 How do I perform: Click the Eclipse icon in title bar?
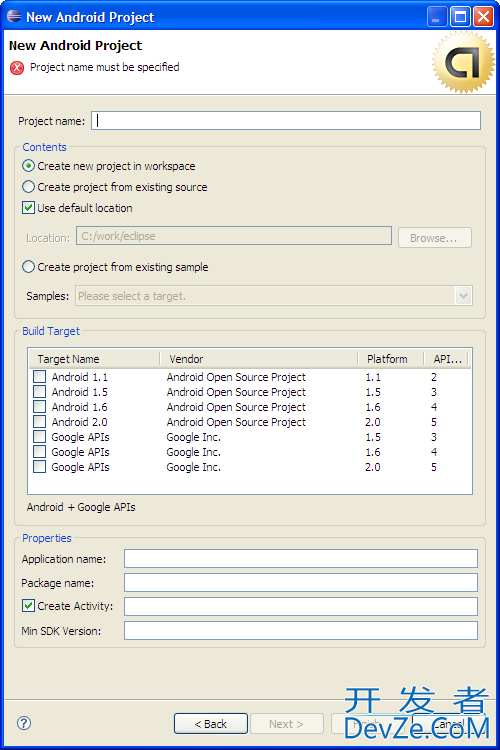[x=14, y=16]
